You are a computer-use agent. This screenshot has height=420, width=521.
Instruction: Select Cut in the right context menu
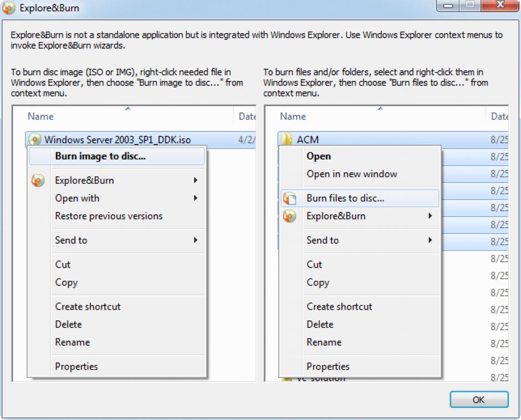click(360, 264)
